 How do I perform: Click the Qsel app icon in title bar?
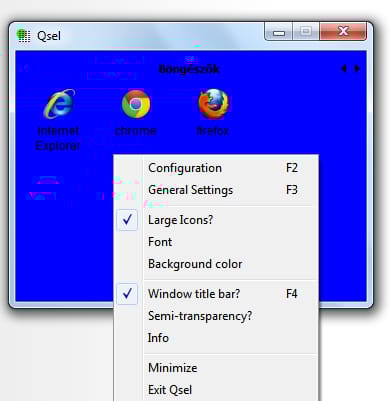click(x=24, y=36)
